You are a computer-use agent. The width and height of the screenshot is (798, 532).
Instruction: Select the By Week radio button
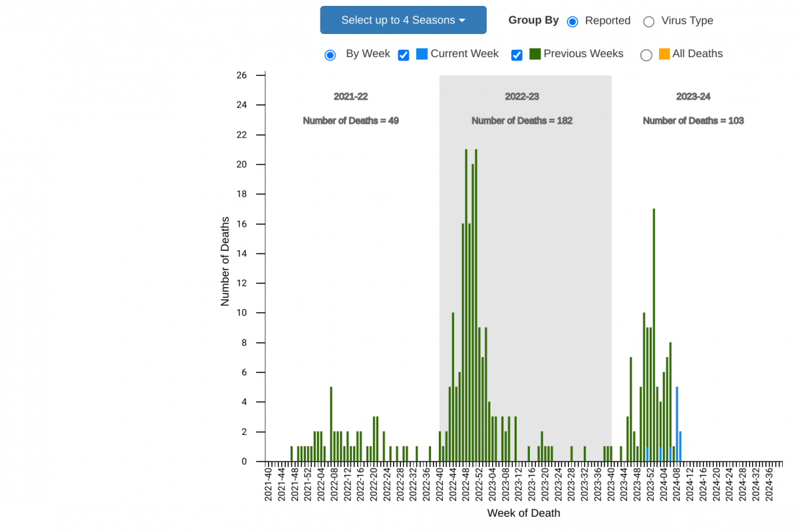(x=330, y=55)
